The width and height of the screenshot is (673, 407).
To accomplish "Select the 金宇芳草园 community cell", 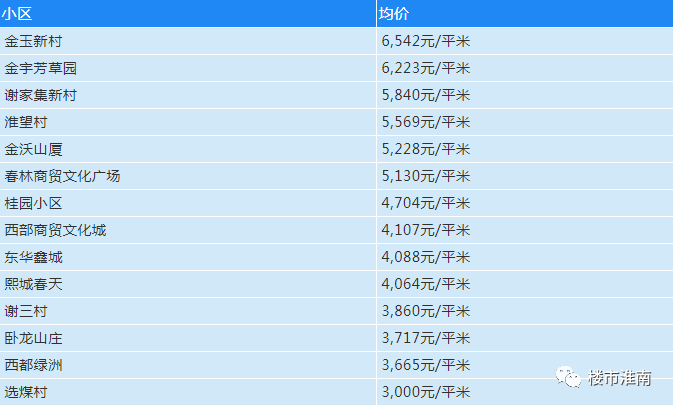I will click(x=41, y=68).
